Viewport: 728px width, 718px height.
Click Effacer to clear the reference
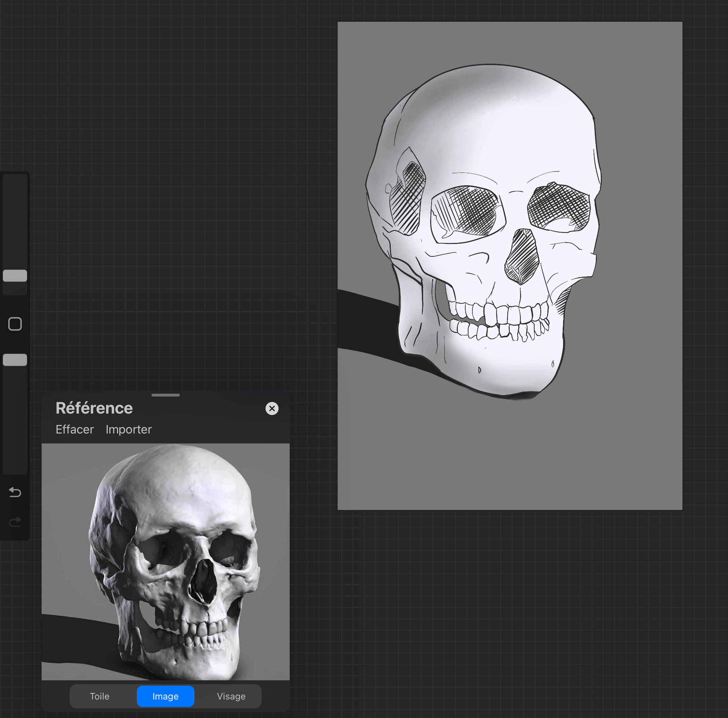75,429
